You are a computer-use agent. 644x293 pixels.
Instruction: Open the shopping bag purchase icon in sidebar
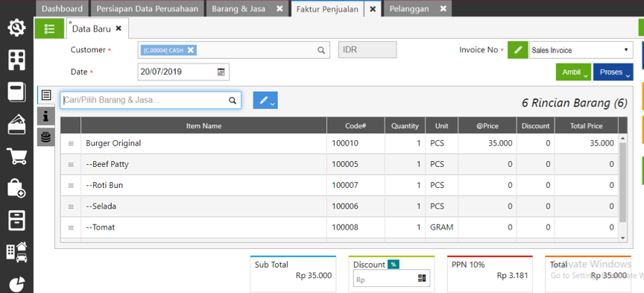[x=17, y=188]
